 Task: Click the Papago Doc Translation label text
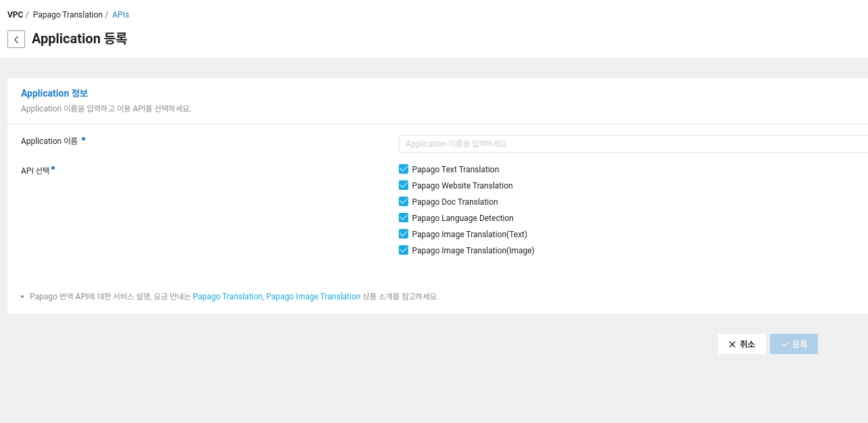(x=454, y=202)
